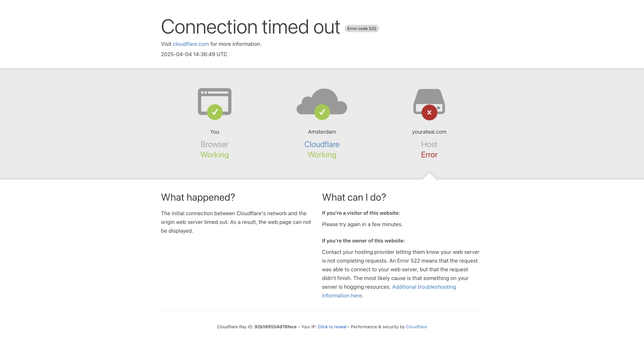The height and width of the screenshot is (362, 644).
Task: Click the yourateai.com host name
Action: (429, 132)
